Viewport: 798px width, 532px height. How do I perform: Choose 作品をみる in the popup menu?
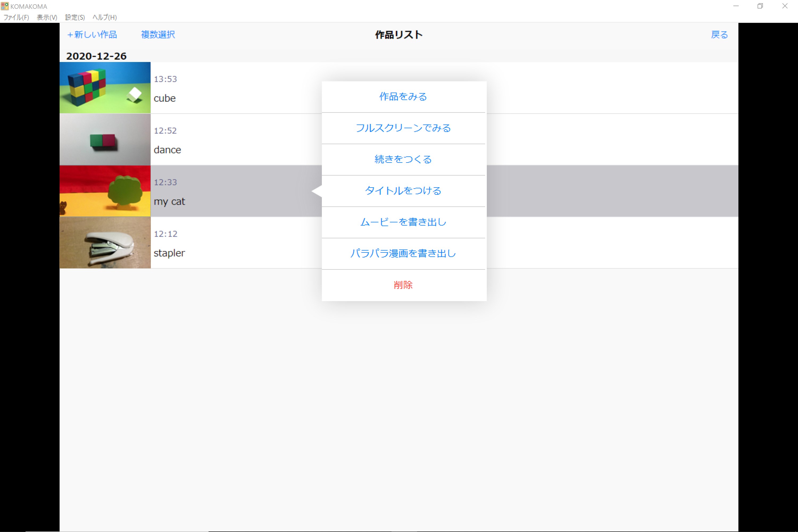tap(404, 97)
